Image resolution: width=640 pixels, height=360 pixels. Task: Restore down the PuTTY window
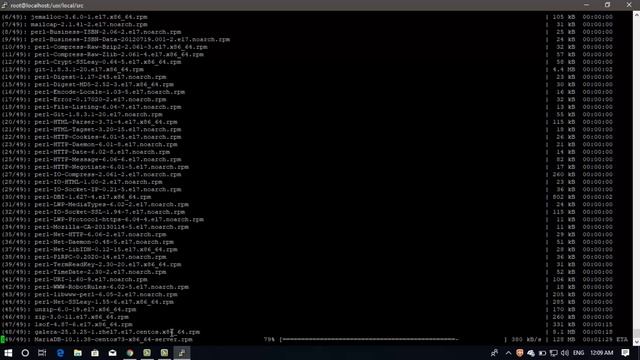[607, 5]
